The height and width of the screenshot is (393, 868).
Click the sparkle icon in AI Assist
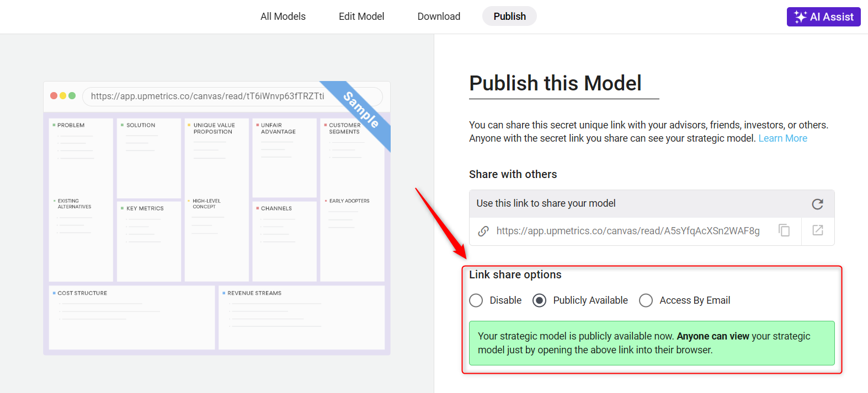tap(800, 17)
